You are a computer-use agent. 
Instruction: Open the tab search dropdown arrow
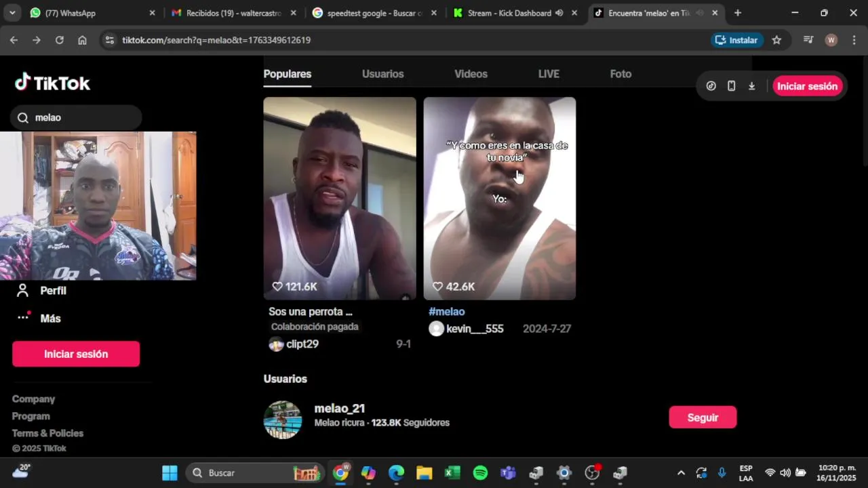point(12,13)
